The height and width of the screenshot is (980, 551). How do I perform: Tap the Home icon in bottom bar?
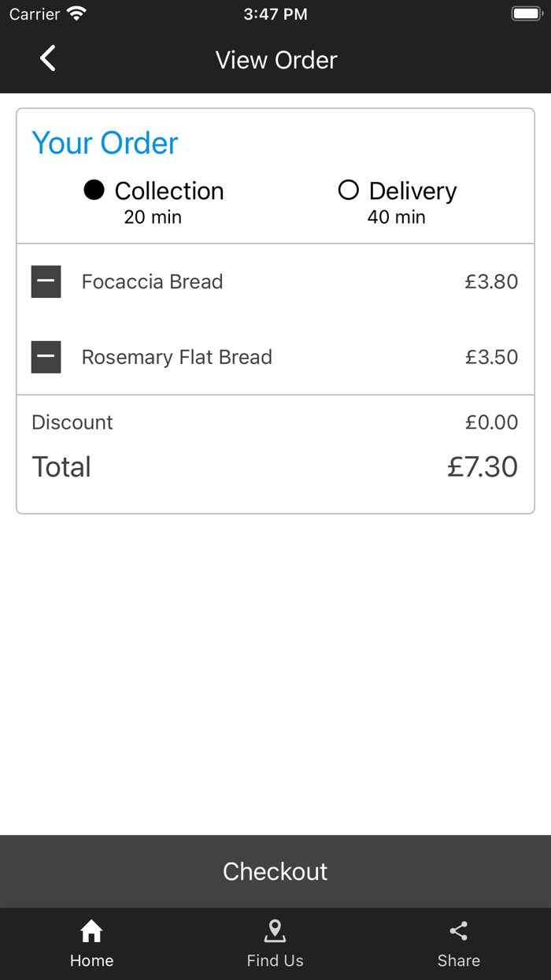[91, 933]
